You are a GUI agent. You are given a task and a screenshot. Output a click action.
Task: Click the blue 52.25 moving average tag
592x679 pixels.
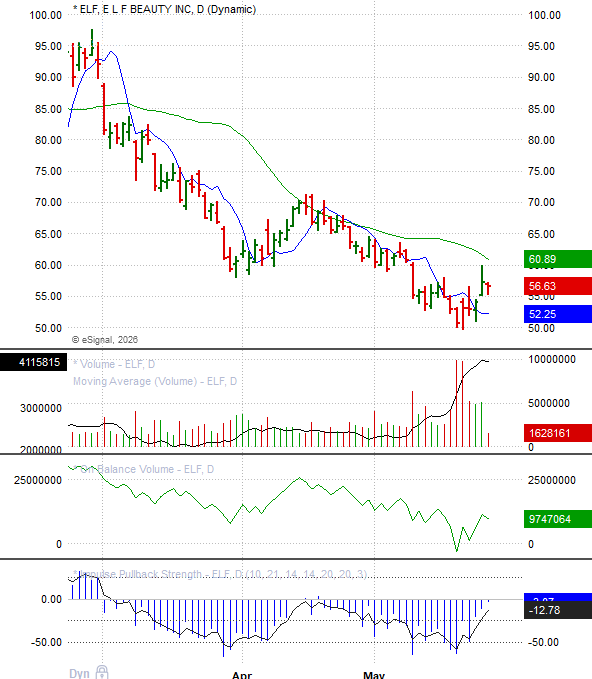[558, 314]
